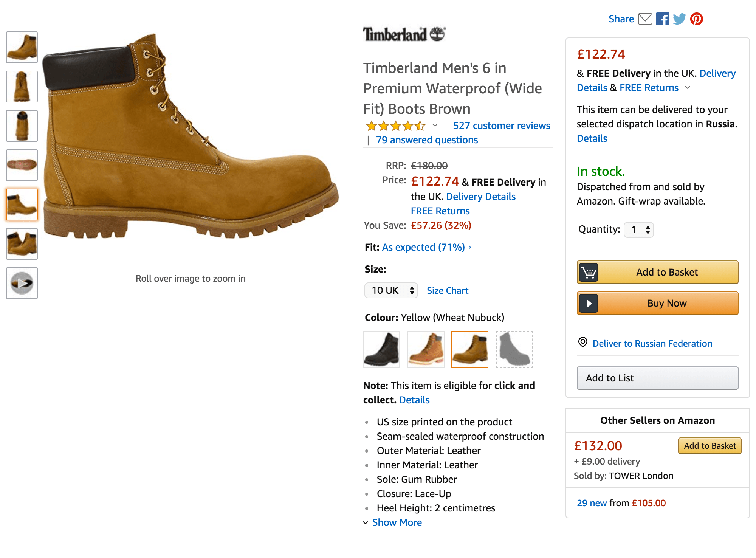Expand the star rating breakdown chevron
The width and height of the screenshot is (756, 558).
click(435, 126)
